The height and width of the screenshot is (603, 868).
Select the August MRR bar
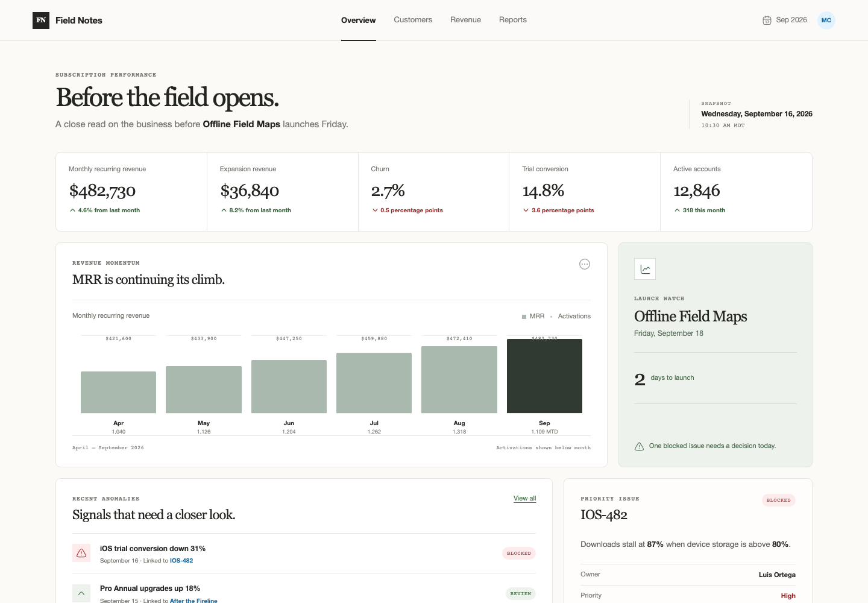point(459,380)
